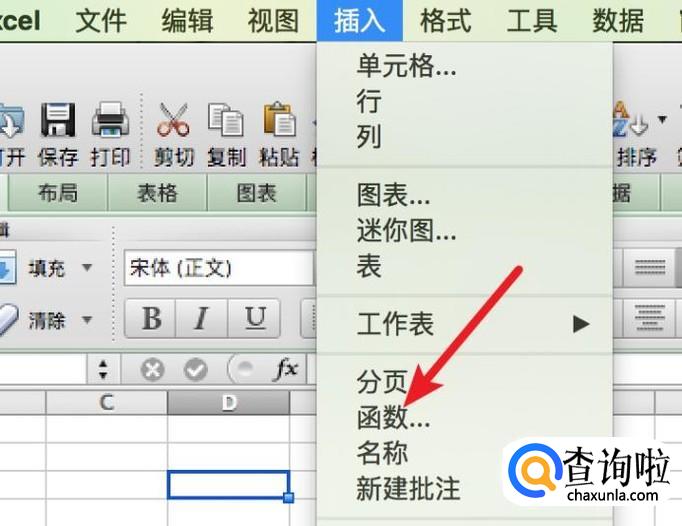Click the Sort (排序) A-Z icon
Image resolution: width=682 pixels, height=526 pixels.
(x=630, y=120)
